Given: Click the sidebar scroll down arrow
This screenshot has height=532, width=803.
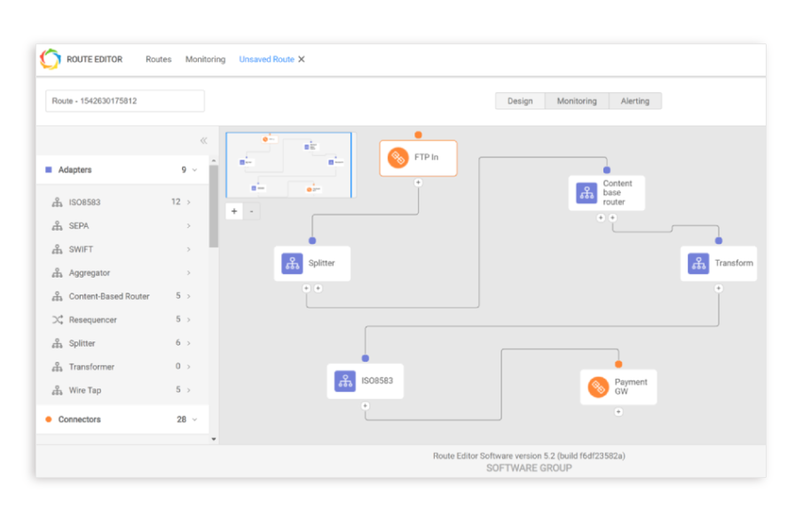Looking at the screenshot, I should [x=214, y=439].
